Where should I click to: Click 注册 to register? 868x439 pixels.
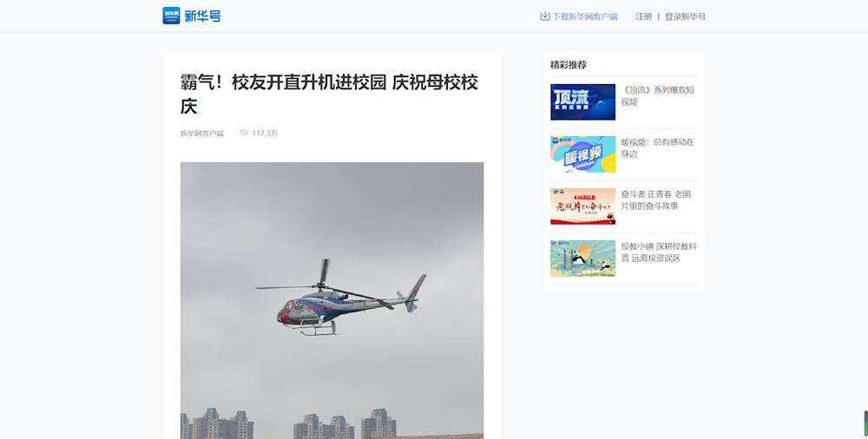coord(643,16)
